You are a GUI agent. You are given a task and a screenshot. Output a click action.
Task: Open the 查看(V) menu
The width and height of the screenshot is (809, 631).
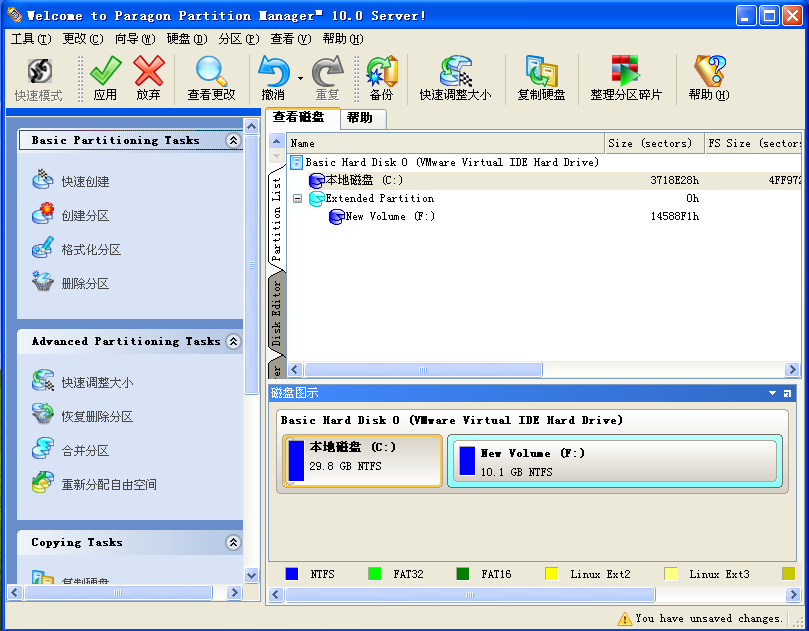point(291,39)
